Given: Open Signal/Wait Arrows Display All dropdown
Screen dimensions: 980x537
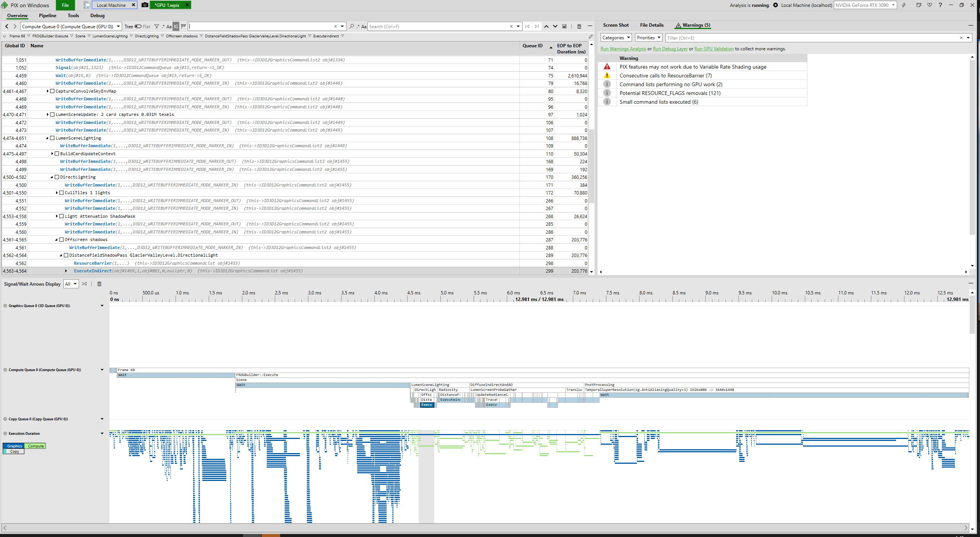Looking at the screenshot, I should tap(71, 284).
